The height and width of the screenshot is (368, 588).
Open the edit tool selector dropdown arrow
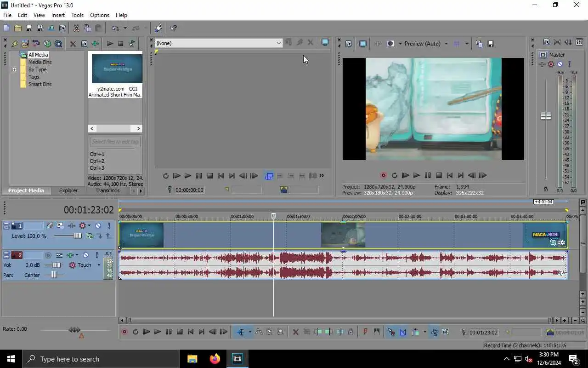coord(250,332)
